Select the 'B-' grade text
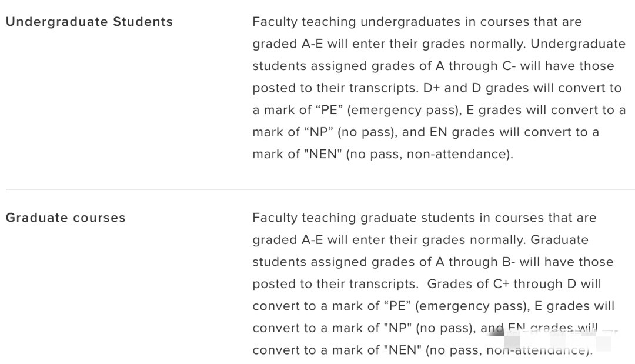The image size is (635, 364). tap(509, 262)
